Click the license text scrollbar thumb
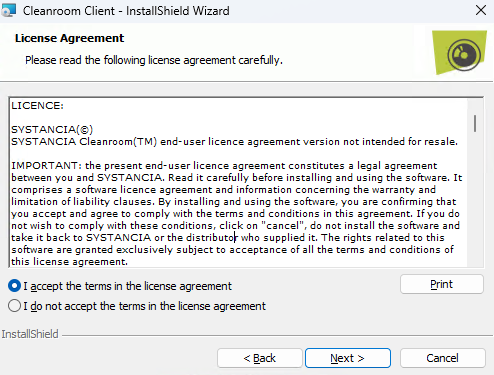Screen dimensions: 494x375 pos(475,123)
